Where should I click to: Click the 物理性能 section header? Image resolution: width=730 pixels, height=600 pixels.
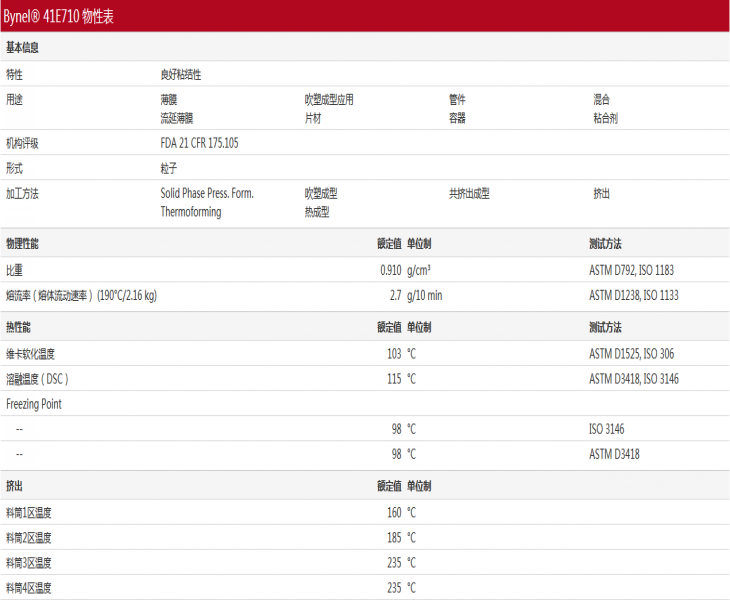[x=24, y=243]
